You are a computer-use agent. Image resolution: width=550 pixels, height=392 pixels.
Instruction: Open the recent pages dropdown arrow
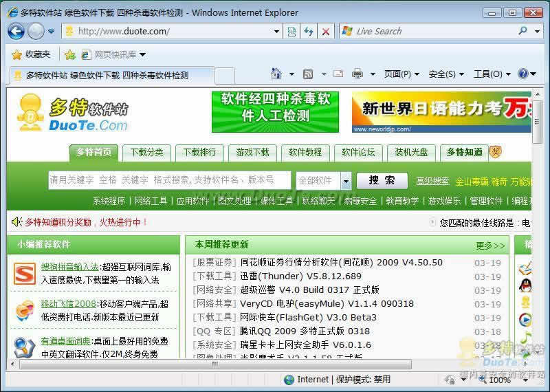pyautogui.click(x=51, y=31)
